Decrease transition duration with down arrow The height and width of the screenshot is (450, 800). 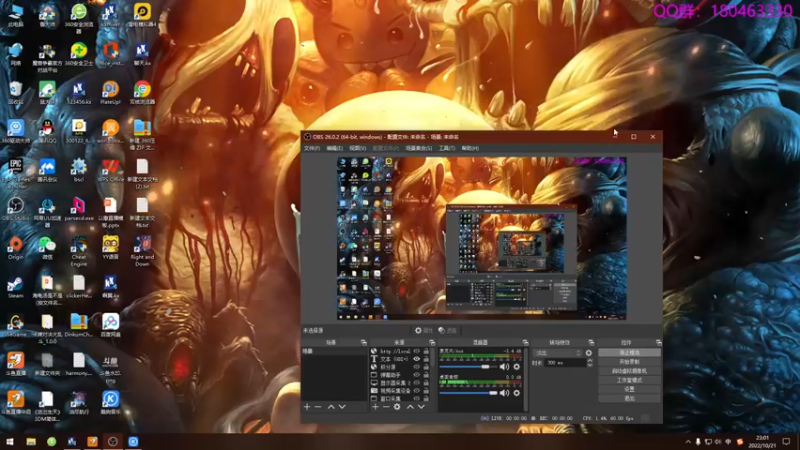tap(590, 365)
